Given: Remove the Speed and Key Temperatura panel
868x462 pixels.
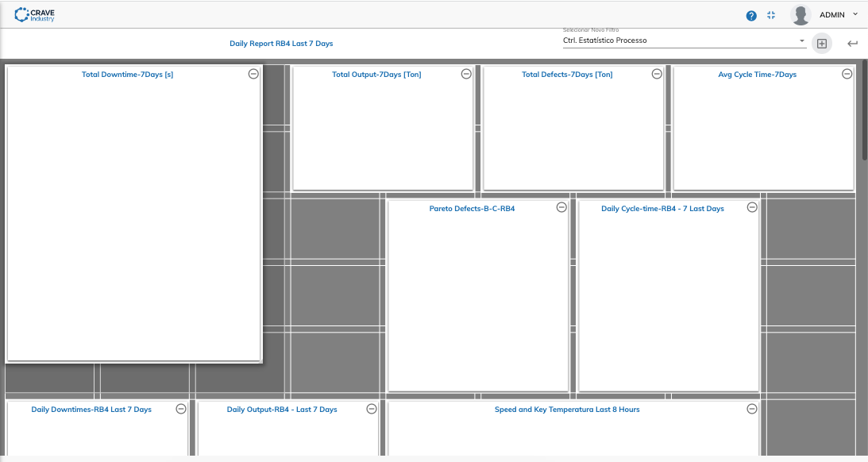Looking at the screenshot, I should click(x=752, y=409).
